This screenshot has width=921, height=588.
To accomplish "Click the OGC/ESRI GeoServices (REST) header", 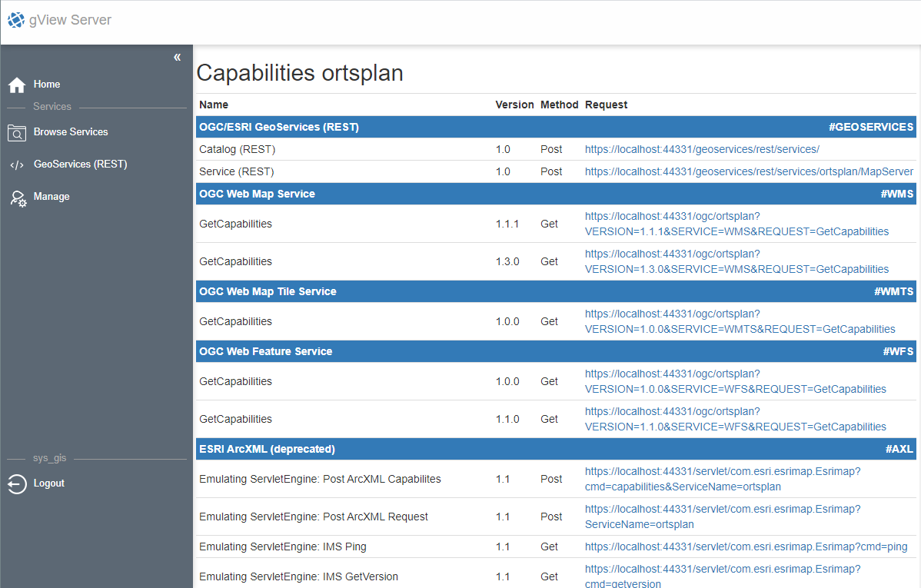I will 279,127.
